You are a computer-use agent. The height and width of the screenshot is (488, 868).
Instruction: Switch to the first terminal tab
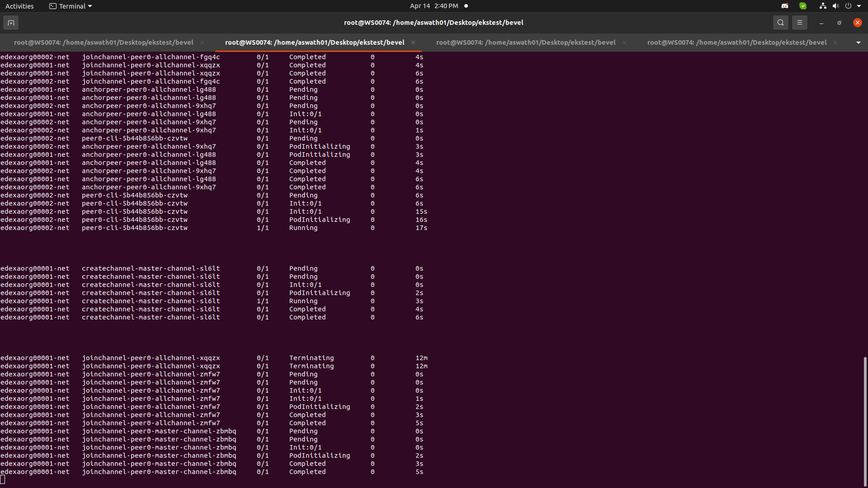click(x=104, y=42)
